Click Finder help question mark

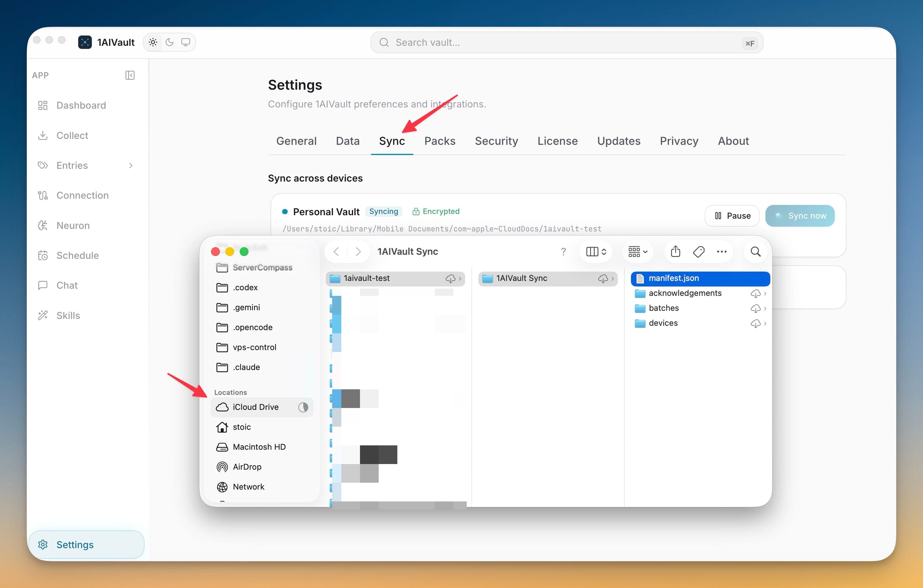coord(563,252)
